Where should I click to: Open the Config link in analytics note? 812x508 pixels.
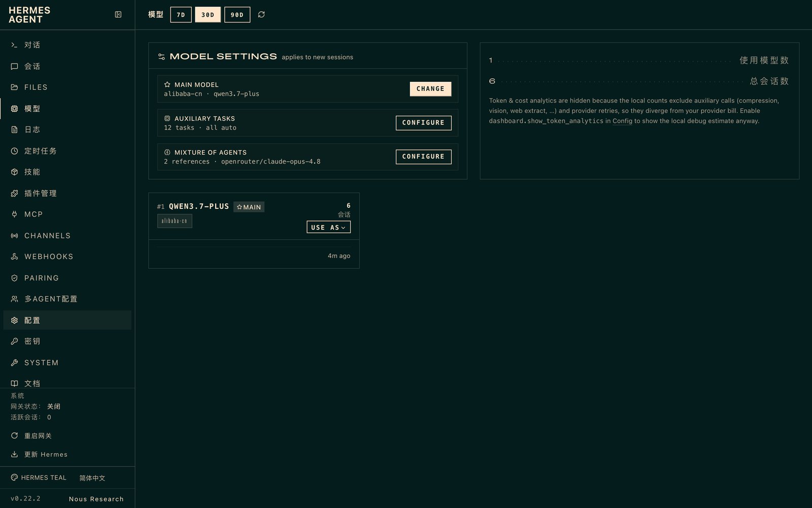tap(622, 121)
